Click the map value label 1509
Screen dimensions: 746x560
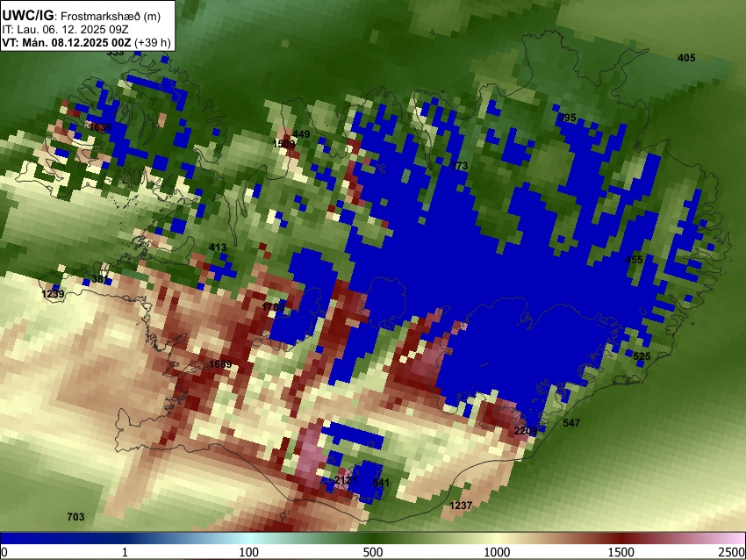point(283,144)
